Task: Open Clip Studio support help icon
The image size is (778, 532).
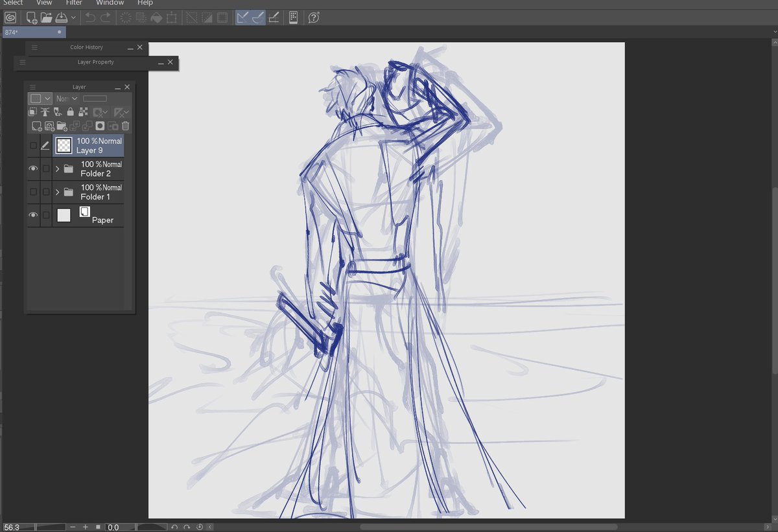Action: tap(314, 17)
